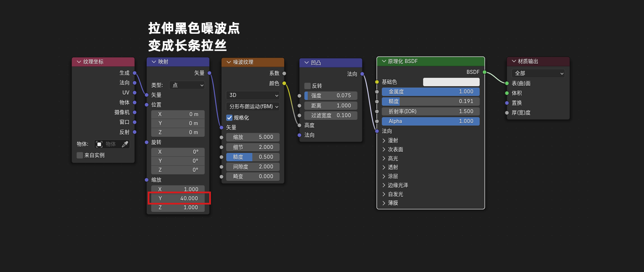Open the 分形布朗运动(fBM) type dropdown

253,106
